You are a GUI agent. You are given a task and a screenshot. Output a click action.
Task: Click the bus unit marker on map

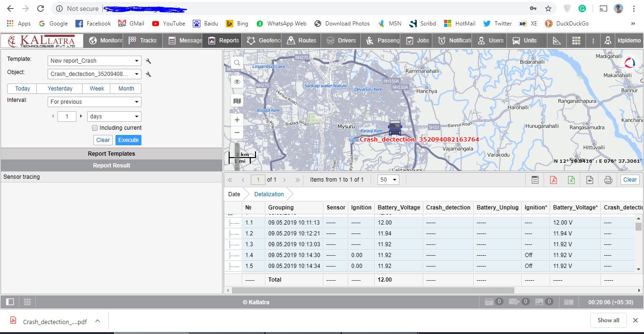click(x=395, y=128)
